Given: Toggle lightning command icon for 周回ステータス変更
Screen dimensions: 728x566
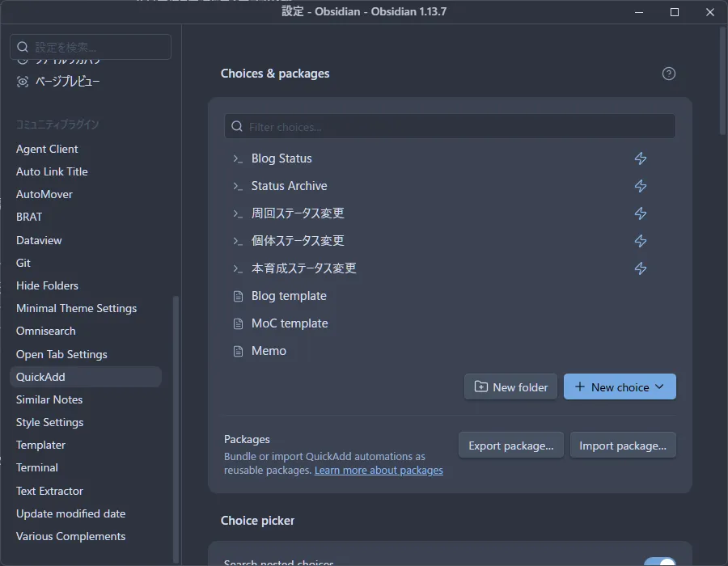Looking at the screenshot, I should (641, 213).
